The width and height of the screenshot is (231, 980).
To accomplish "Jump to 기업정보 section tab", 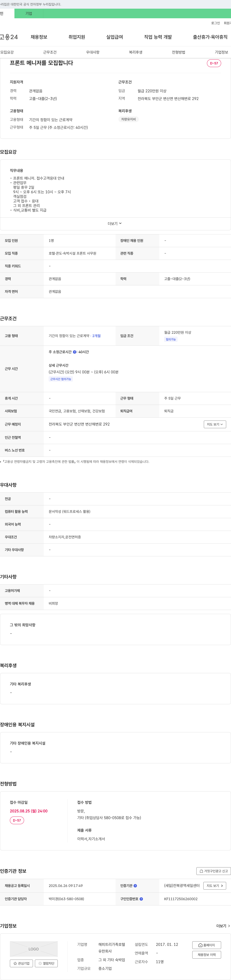I will (221, 52).
